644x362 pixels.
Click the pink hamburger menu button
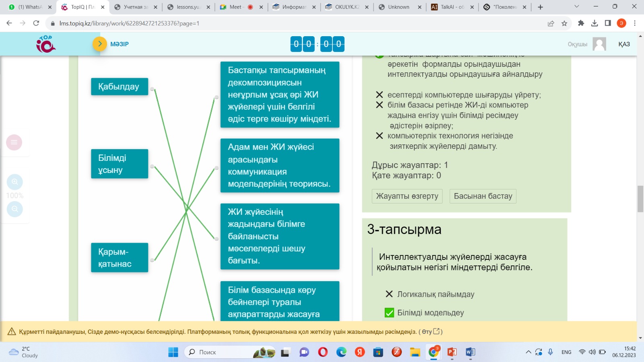click(14, 142)
